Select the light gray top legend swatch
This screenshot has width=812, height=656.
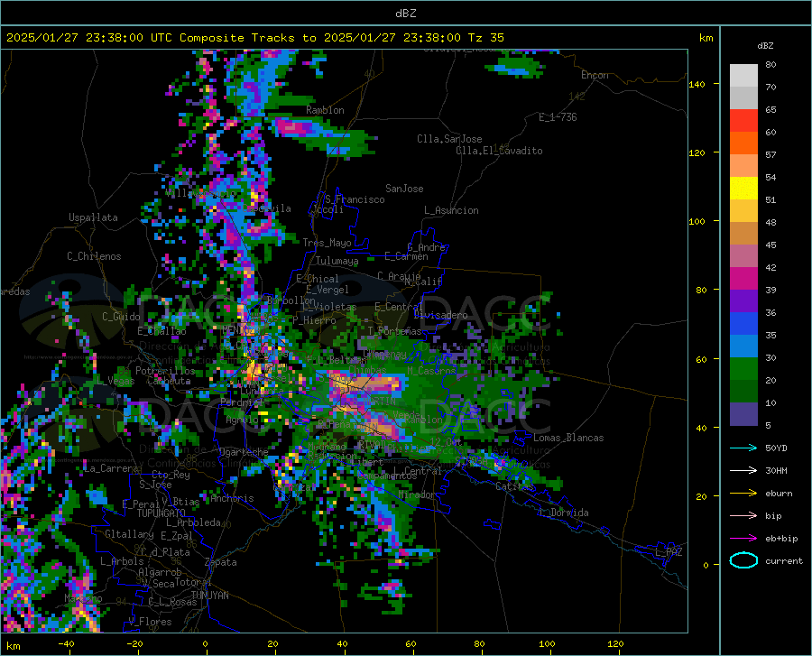(743, 76)
